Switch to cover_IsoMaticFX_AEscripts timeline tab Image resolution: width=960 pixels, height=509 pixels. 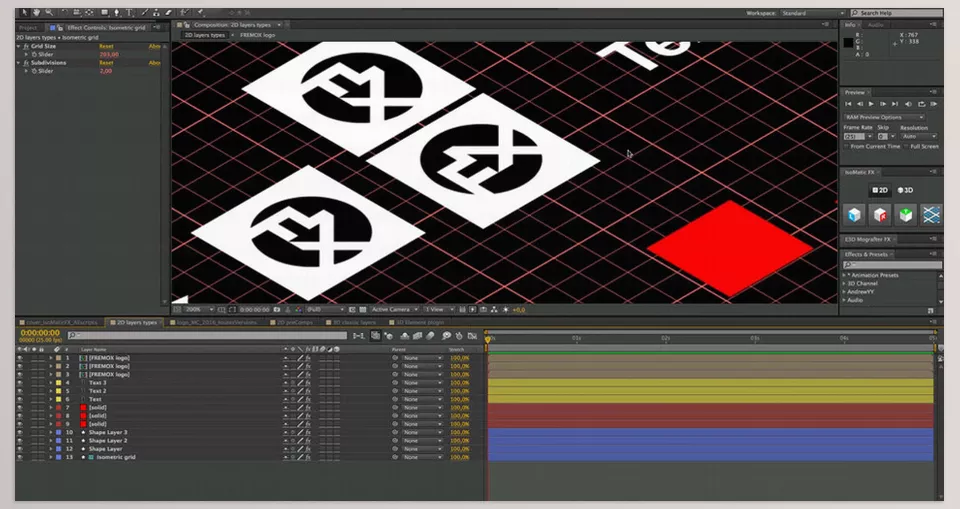(59, 322)
